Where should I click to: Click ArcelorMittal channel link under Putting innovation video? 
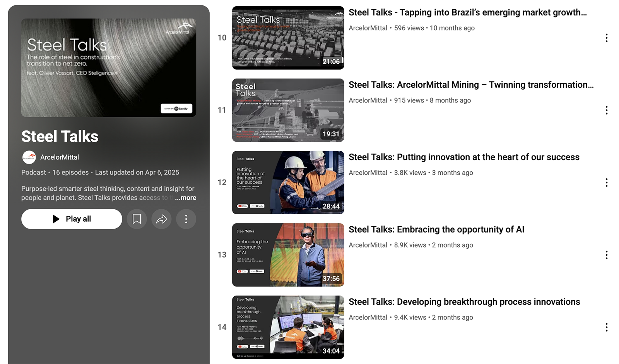[368, 173]
